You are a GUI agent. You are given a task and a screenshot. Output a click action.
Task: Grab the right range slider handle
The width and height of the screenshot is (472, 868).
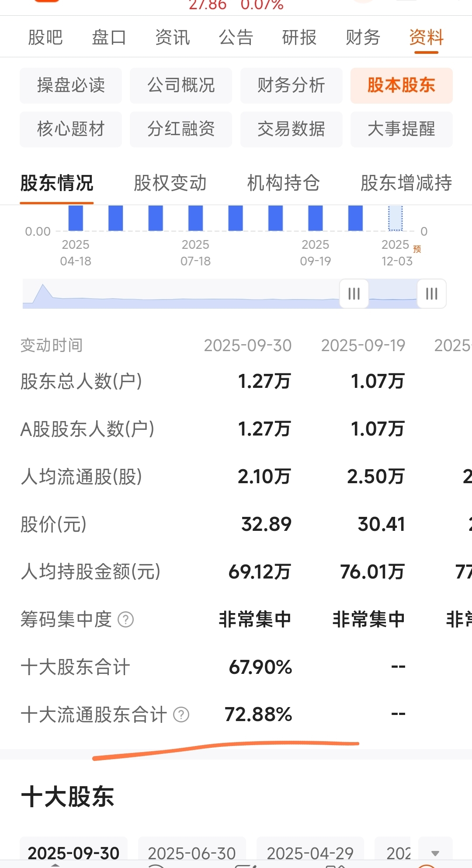tap(432, 293)
